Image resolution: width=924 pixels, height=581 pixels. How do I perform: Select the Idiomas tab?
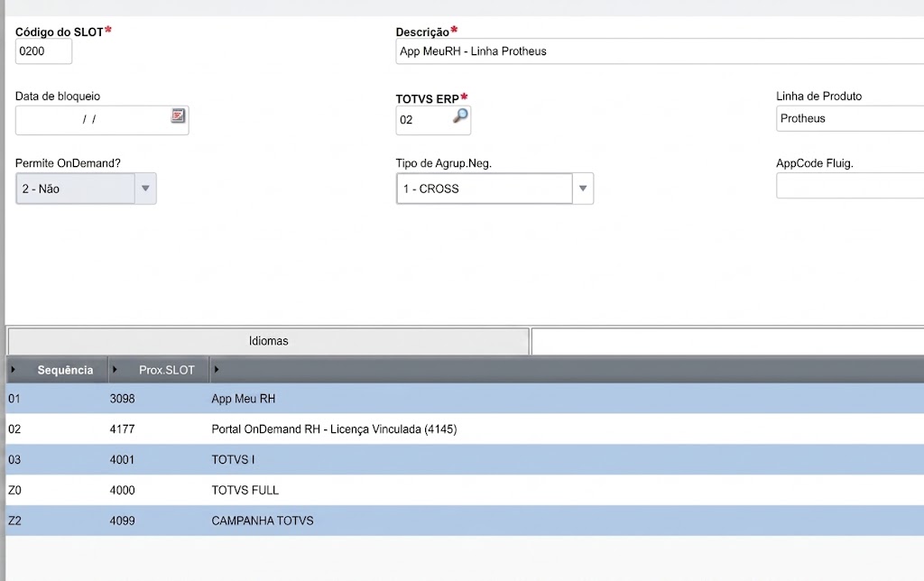[x=268, y=341]
